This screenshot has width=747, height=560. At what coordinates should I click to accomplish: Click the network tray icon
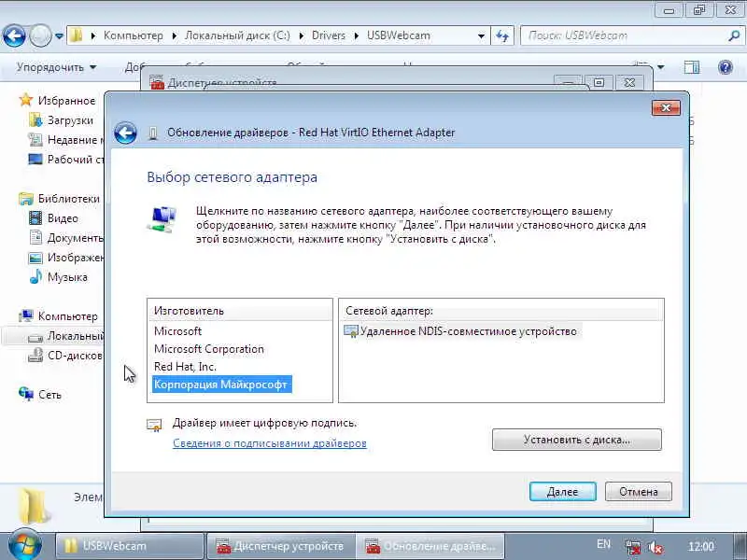click(x=633, y=547)
